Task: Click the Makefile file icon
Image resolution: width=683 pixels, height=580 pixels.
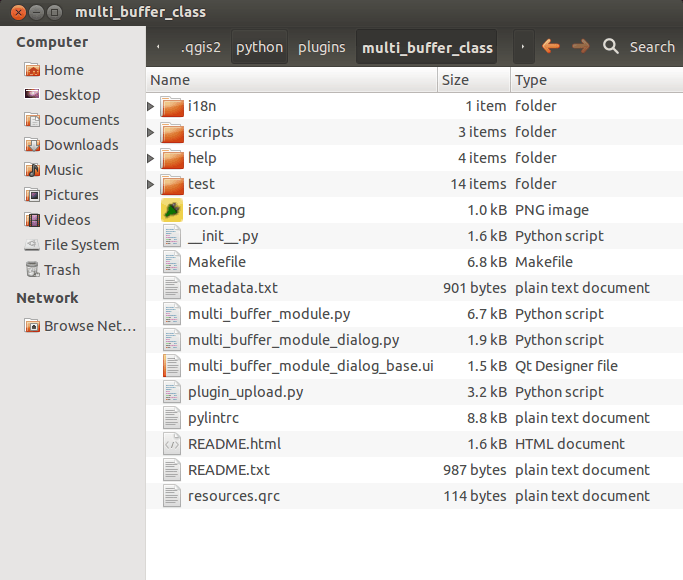Action: (172, 262)
